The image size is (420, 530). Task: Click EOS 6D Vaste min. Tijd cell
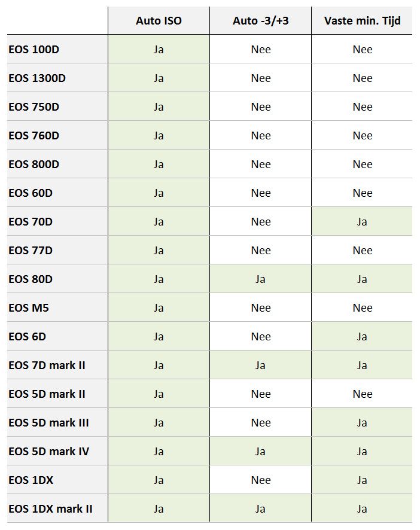click(362, 337)
